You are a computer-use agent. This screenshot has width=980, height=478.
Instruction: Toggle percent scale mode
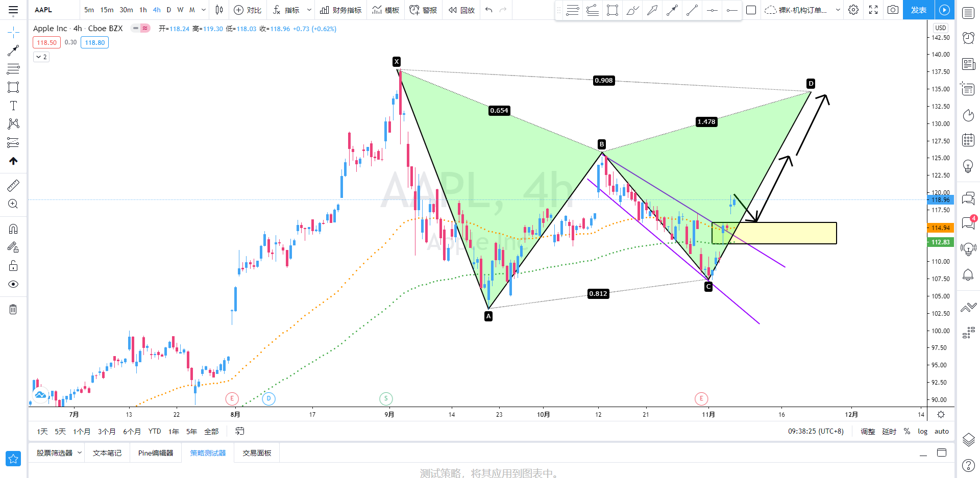tap(907, 432)
